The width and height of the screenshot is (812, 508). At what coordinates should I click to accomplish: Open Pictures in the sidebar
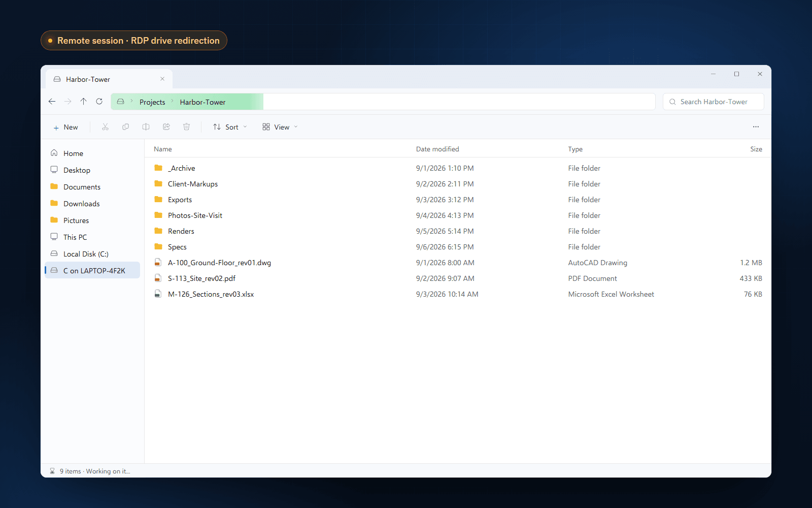[x=92, y=220]
